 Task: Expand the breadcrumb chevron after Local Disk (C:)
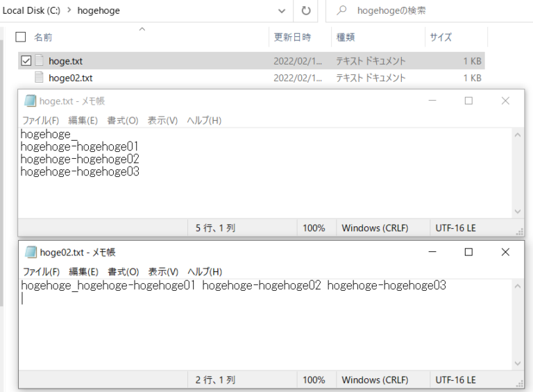point(69,10)
